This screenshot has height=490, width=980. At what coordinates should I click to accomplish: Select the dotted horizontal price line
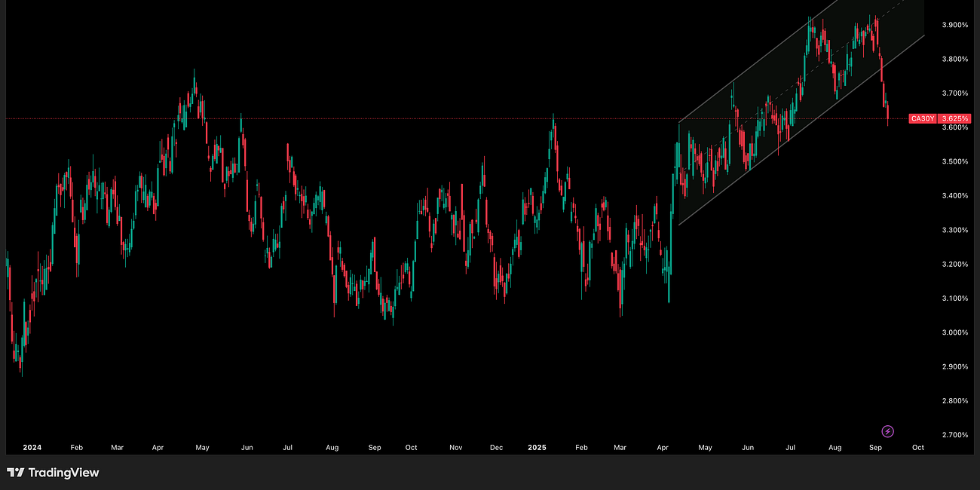pyautogui.click(x=452, y=118)
